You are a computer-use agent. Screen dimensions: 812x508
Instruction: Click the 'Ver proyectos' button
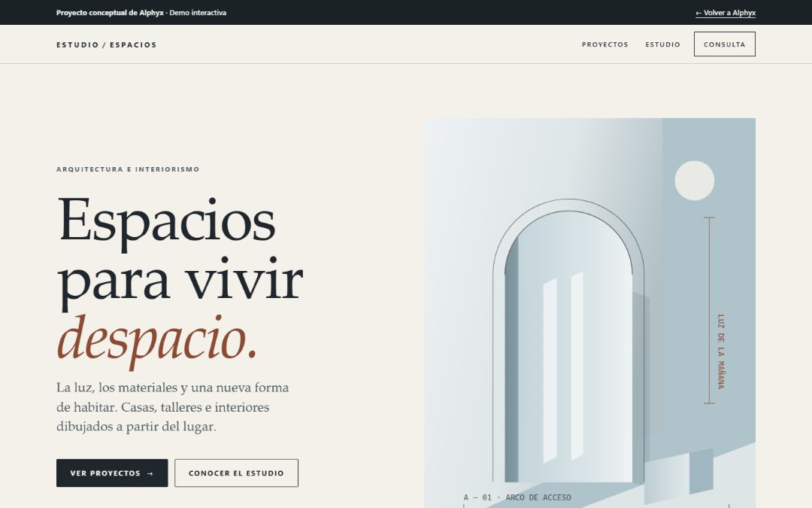(x=112, y=473)
